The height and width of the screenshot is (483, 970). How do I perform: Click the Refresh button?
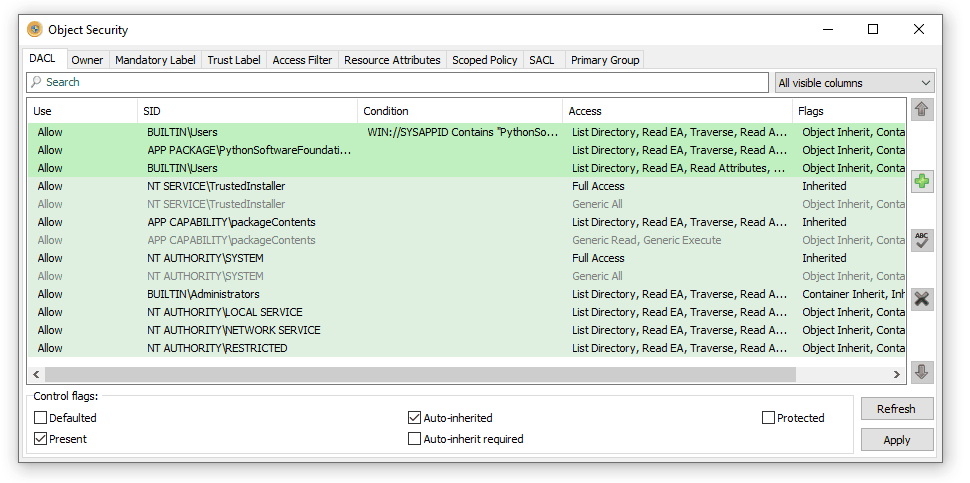tap(897, 409)
